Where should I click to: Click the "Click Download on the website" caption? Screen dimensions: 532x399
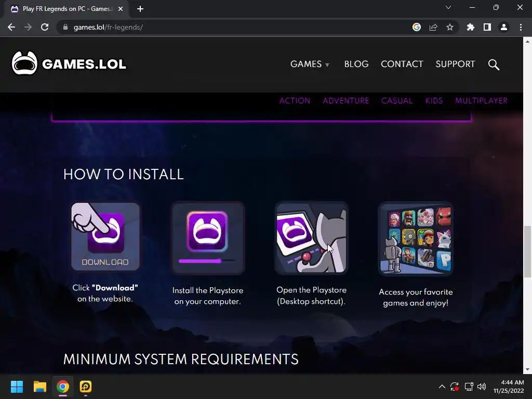(x=105, y=293)
